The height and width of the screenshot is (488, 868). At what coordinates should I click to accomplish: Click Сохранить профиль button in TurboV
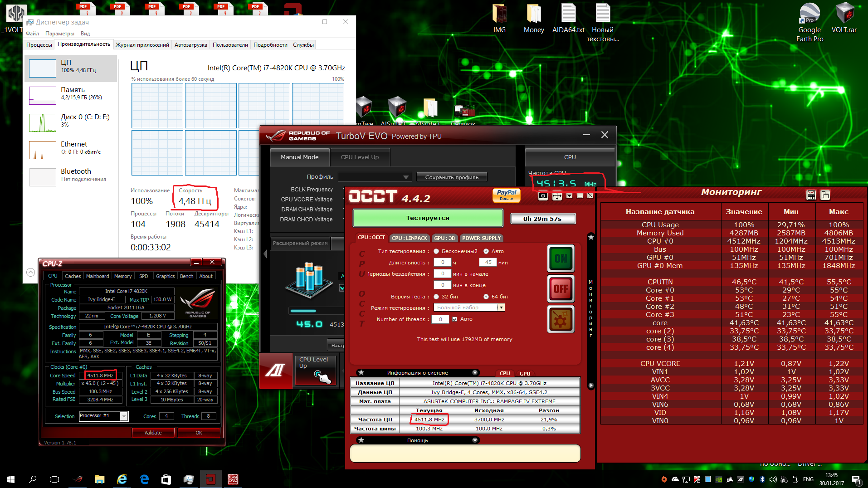click(x=452, y=177)
